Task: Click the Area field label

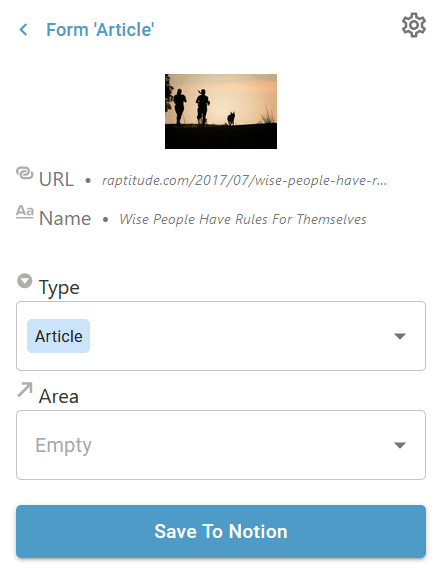Action: point(59,396)
